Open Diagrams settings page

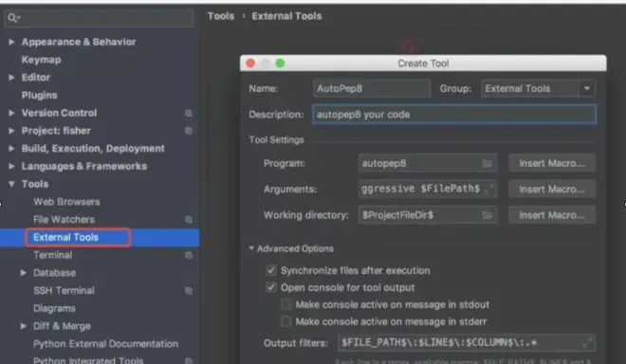[54, 308]
